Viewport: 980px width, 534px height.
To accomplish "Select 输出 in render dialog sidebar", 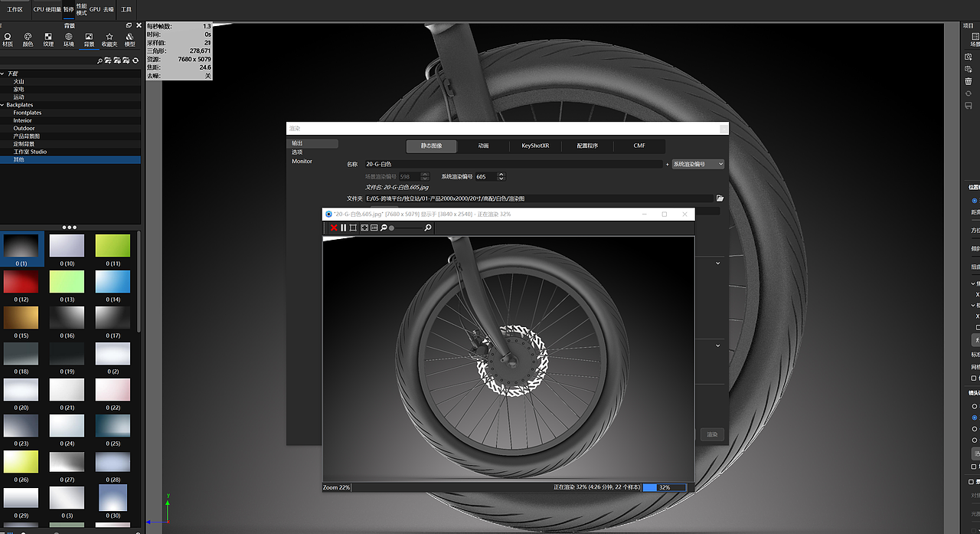I will pos(313,143).
